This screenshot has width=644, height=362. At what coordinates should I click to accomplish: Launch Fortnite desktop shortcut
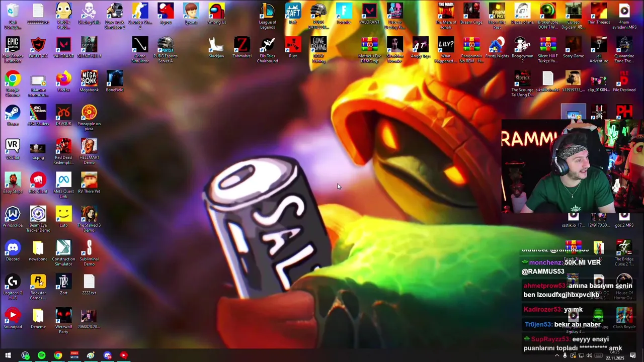click(344, 14)
